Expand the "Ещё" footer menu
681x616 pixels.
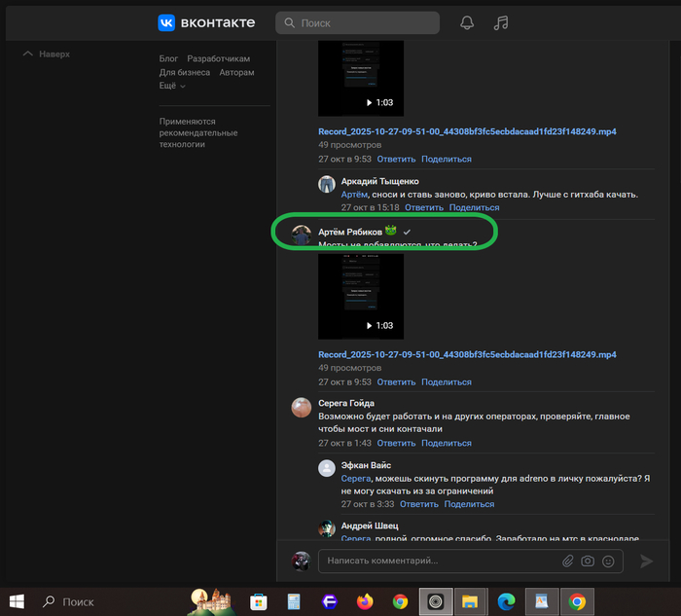click(172, 86)
